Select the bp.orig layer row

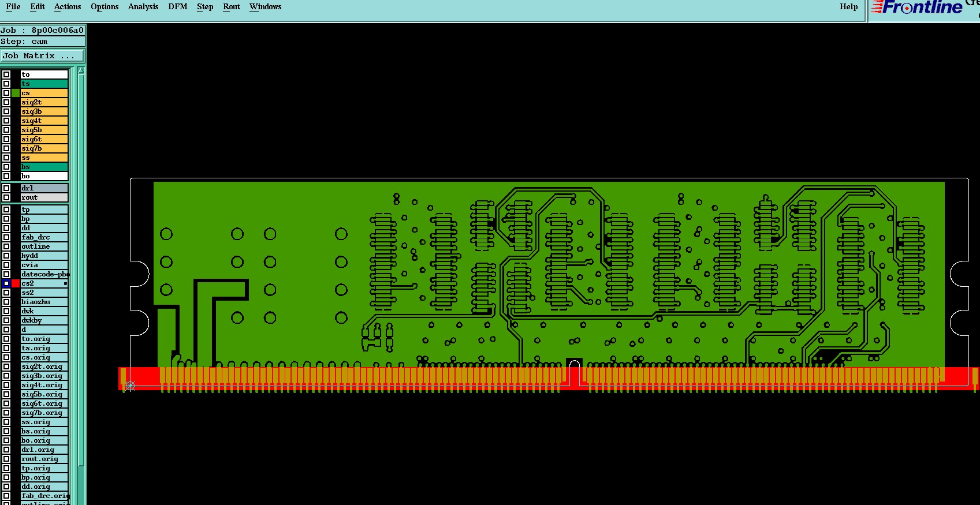point(44,477)
